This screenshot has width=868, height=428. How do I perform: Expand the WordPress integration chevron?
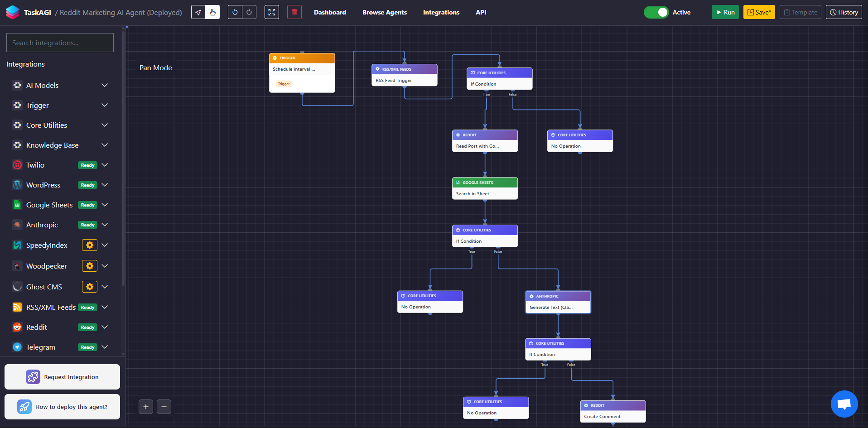pyautogui.click(x=105, y=185)
